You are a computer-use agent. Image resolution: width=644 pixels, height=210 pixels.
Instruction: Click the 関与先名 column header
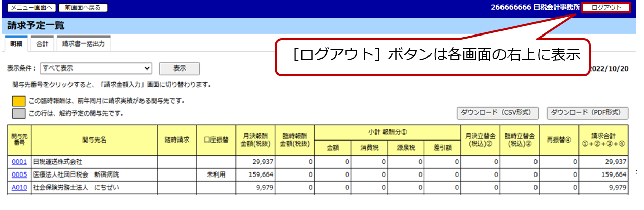coord(94,139)
